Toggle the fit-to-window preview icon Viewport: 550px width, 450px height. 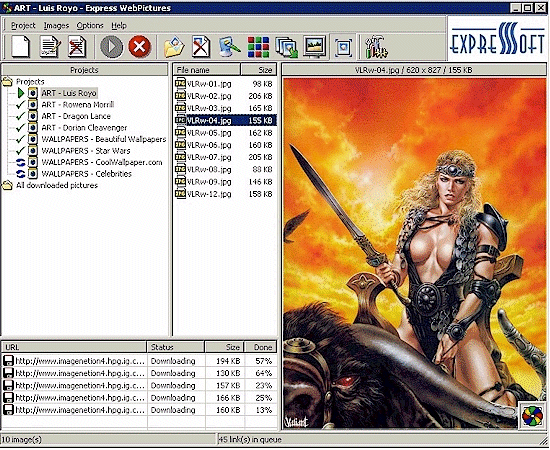tap(343, 46)
